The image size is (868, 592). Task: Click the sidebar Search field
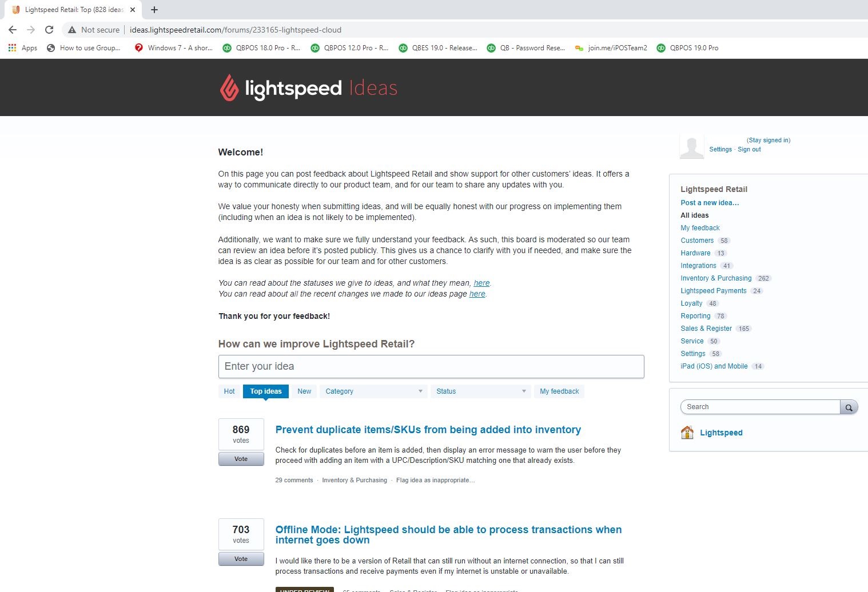point(760,407)
